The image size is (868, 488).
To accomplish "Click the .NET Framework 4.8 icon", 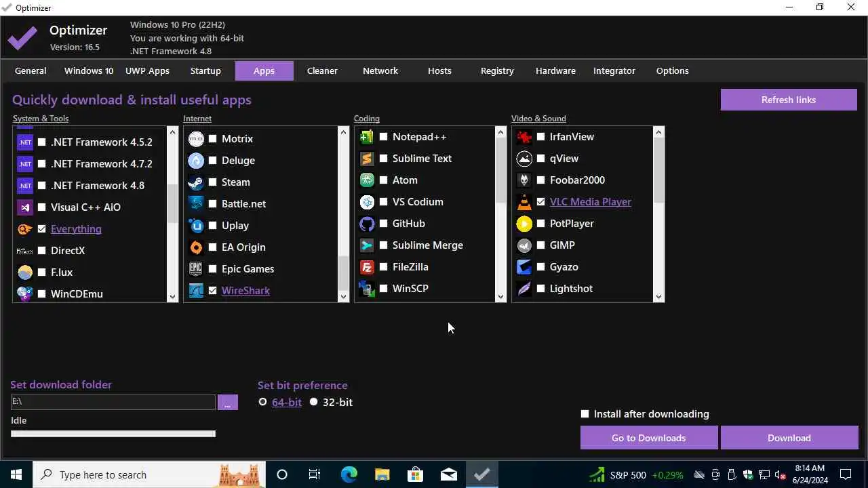I will pyautogui.click(x=25, y=186).
